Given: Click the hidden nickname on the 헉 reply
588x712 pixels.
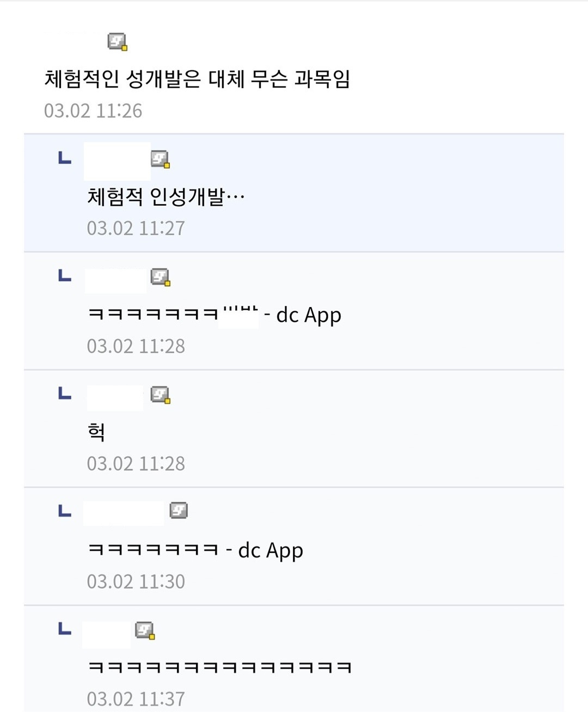Looking at the screenshot, I should [x=115, y=397].
